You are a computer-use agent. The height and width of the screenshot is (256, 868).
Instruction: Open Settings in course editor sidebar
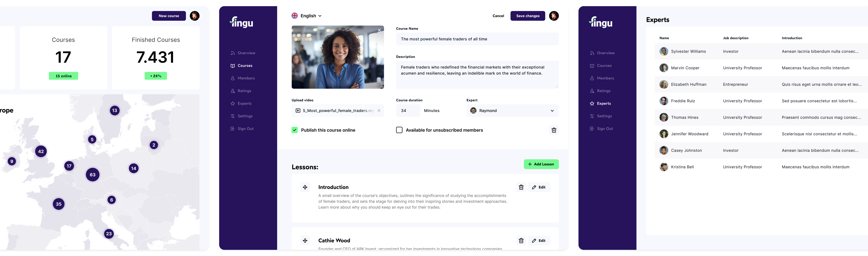[x=242, y=116]
